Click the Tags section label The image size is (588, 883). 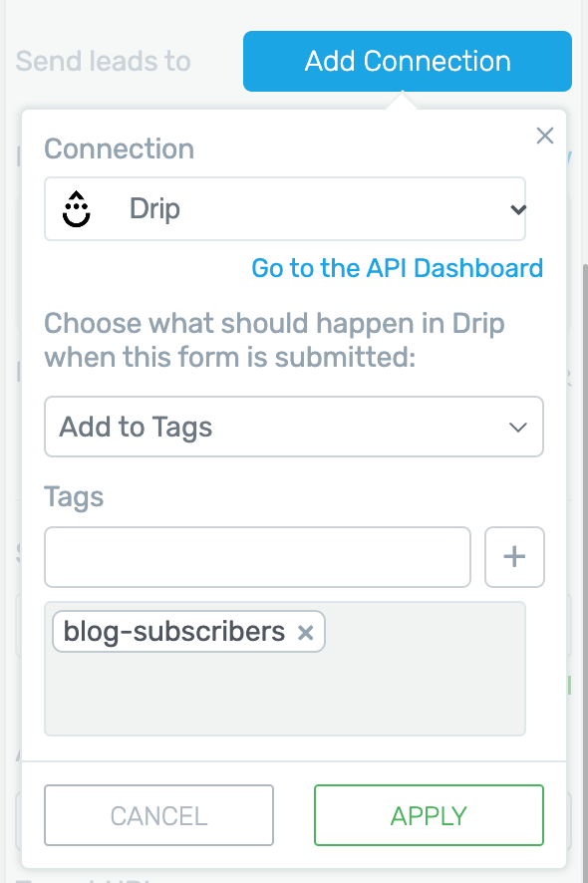tap(74, 497)
